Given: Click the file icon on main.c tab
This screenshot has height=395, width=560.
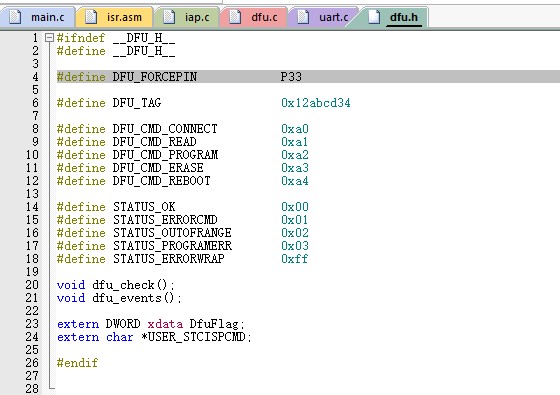Looking at the screenshot, I should (15, 17).
